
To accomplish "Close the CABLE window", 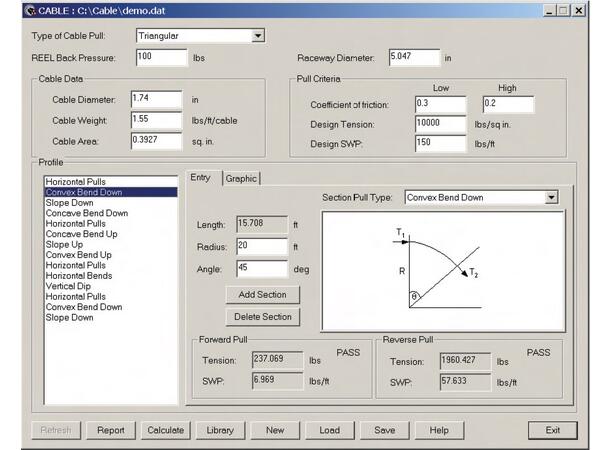I will click(x=579, y=11).
